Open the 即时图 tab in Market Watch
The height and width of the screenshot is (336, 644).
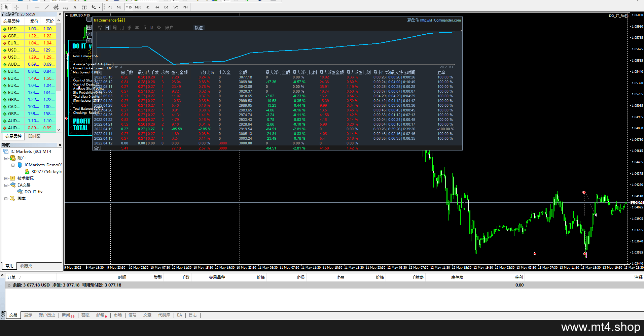tap(34, 136)
